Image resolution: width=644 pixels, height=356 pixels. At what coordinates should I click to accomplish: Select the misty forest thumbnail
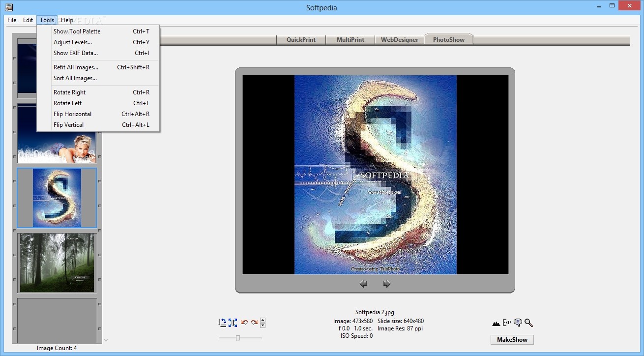point(57,263)
